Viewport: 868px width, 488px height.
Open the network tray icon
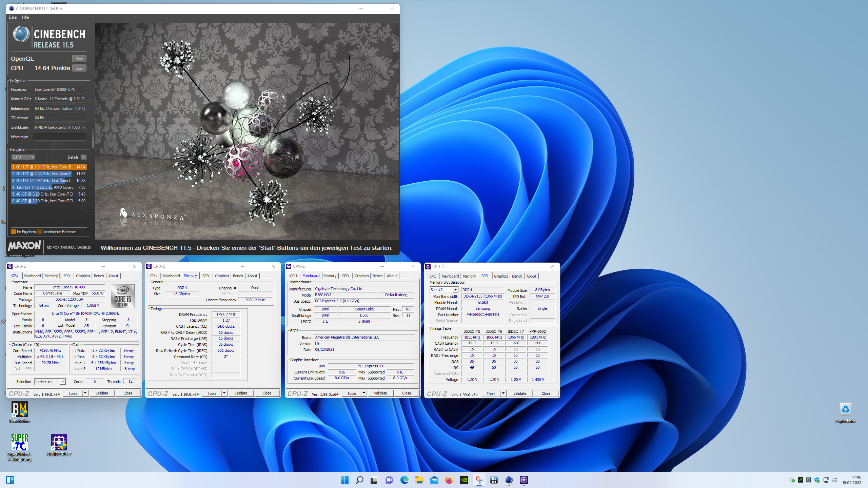pyautogui.click(x=826, y=480)
